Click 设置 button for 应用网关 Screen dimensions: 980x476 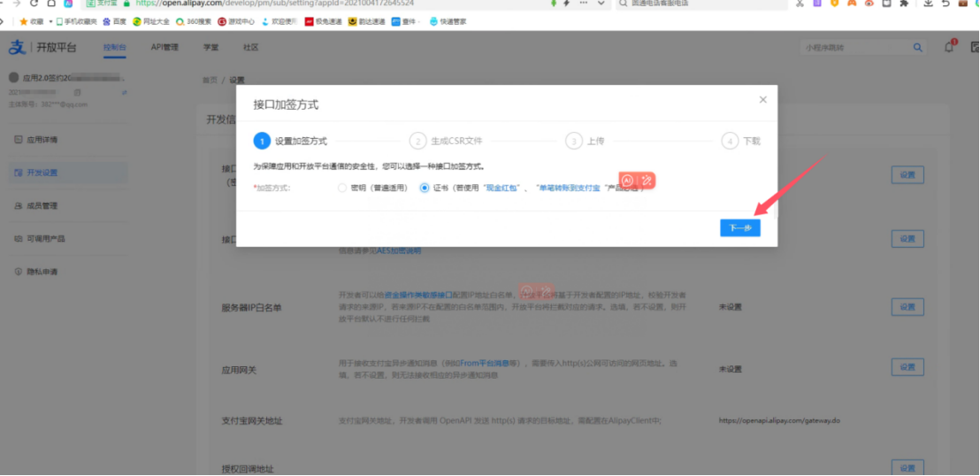[x=907, y=368]
